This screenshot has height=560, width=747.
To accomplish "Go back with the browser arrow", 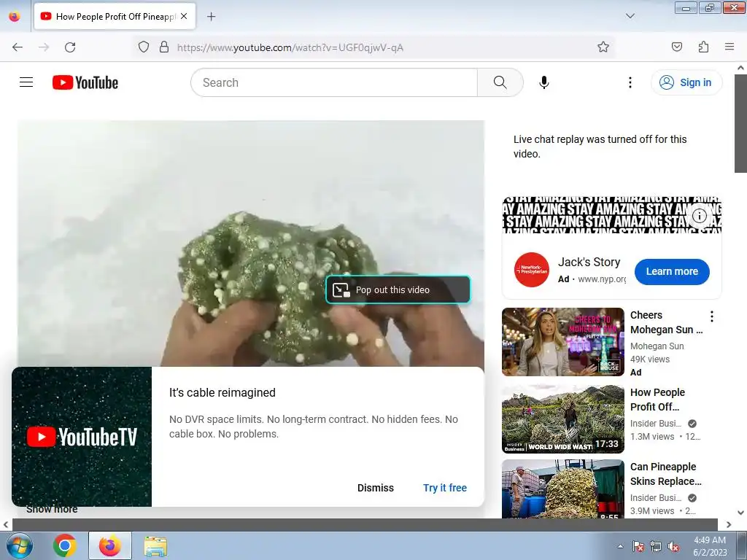I will 18,47.
